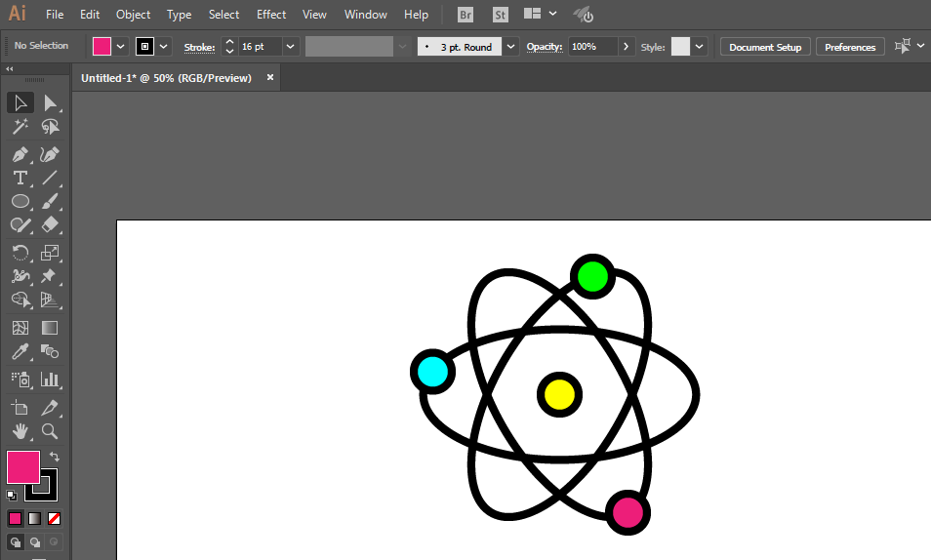Enable Draw Behind mode
This screenshot has height=560, width=931.
[x=35, y=541]
